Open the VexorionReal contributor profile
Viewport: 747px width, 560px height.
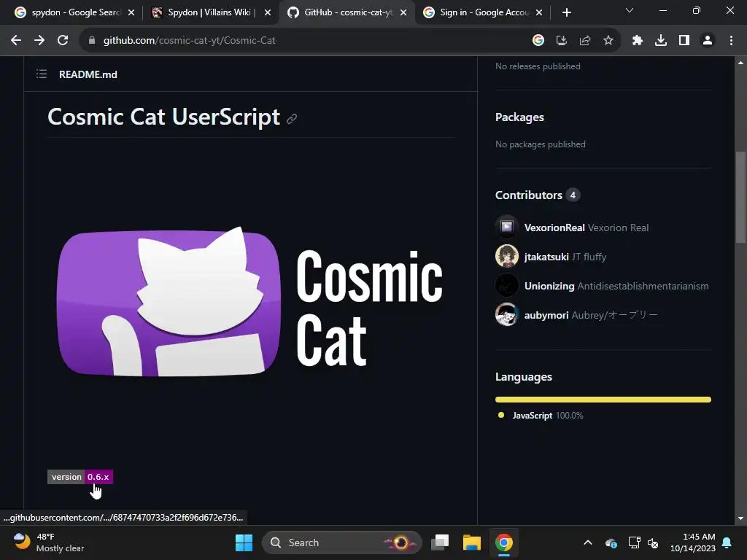coord(554,227)
